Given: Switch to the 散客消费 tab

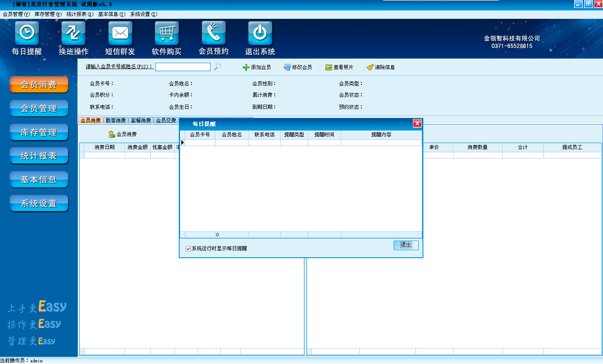Looking at the screenshot, I should coord(116,120).
